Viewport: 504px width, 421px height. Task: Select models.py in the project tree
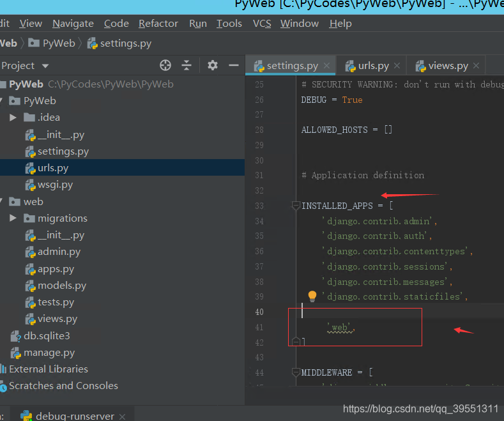click(x=122, y=286)
